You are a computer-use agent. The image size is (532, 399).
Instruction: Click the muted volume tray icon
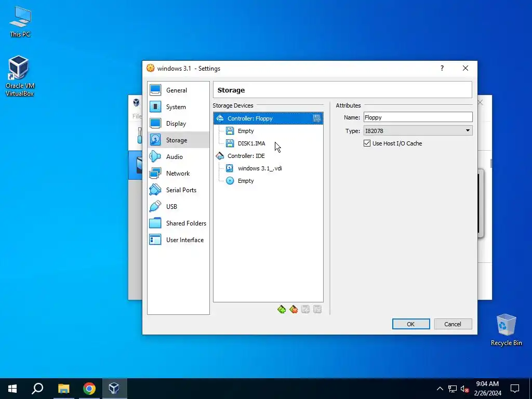pos(465,389)
